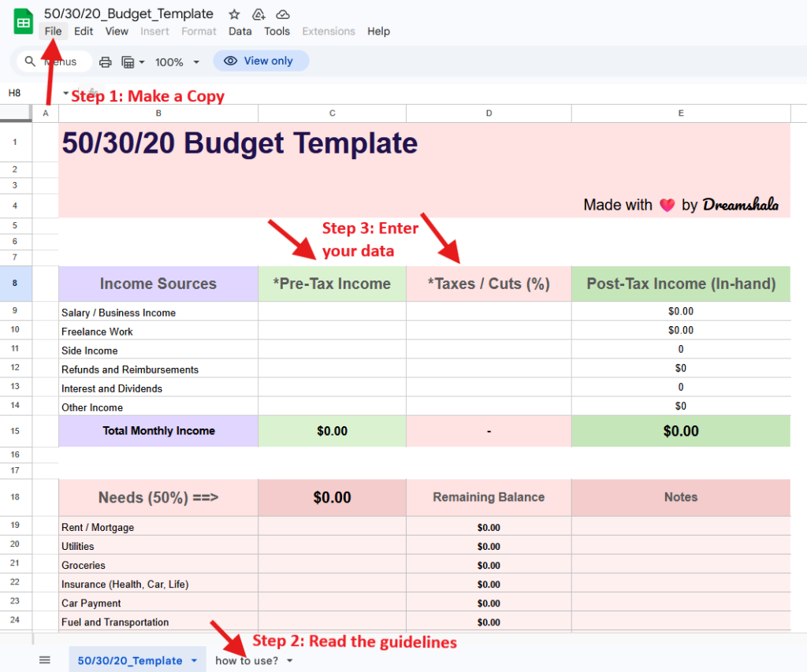Screen dimensions: 807x672
Task: Click the Total Monthly Income cell
Action: pyautogui.click(x=158, y=431)
